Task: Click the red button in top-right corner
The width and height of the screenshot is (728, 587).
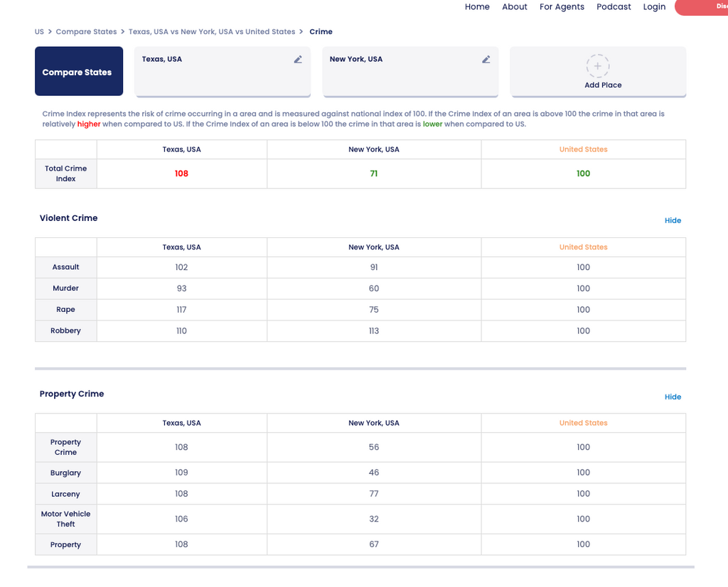Action: coord(702,7)
